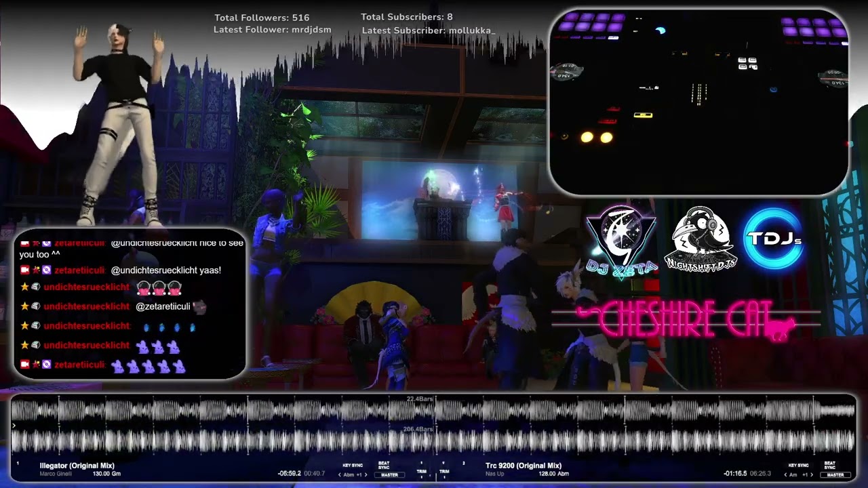Viewport: 868px width, 488px height.
Task: Click the first blue gem emote in chat
Action: 146,327
